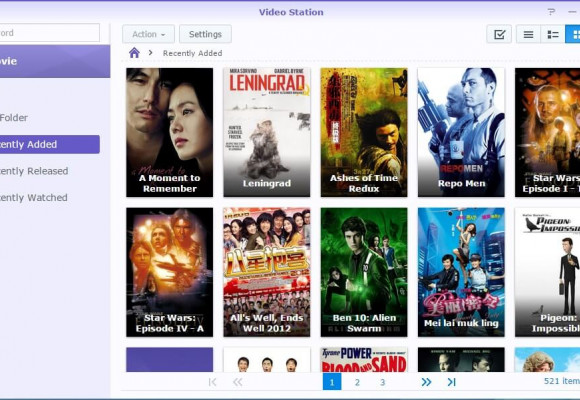Select Folder in the sidebar
The width and height of the screenshot is (580, 400).
[14, 118]
